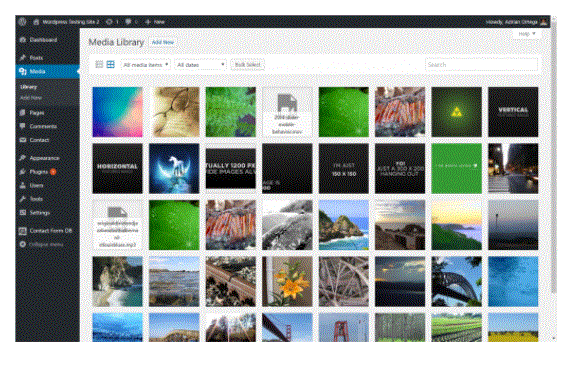Click the plus New item in admin bar

[155, 22]
